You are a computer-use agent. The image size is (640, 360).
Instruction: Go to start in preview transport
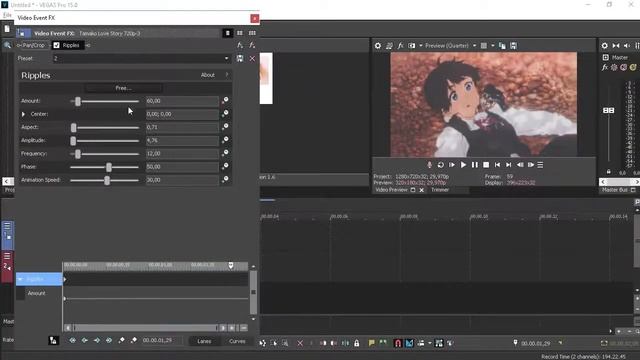tap(497, 165)
